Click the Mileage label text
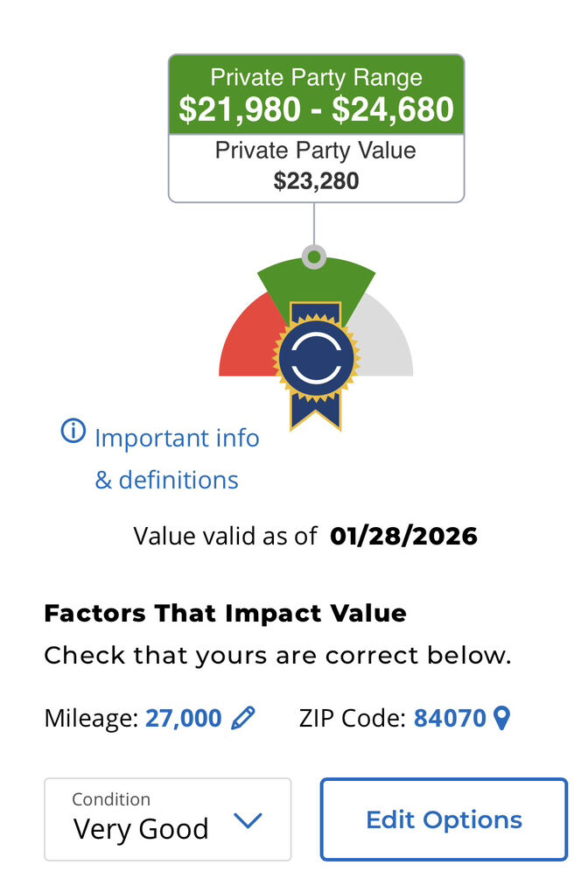 pyautogui.click(x=91, y=719)
